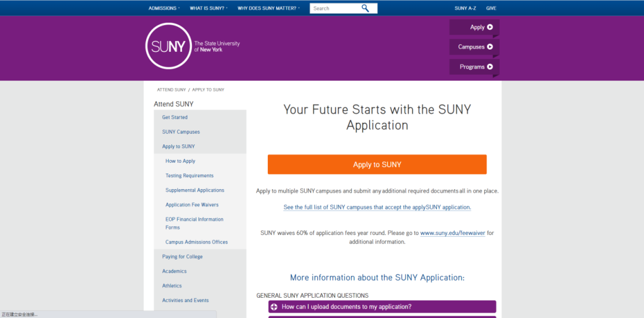Click the arrow icon beside Campuses

pos(490,47)
